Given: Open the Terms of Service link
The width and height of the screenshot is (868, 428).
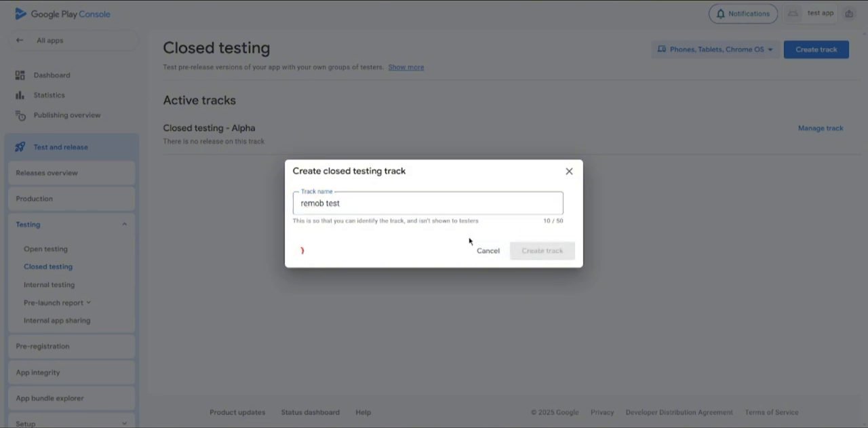Looking at the screenshot, I should click(772, 412).
